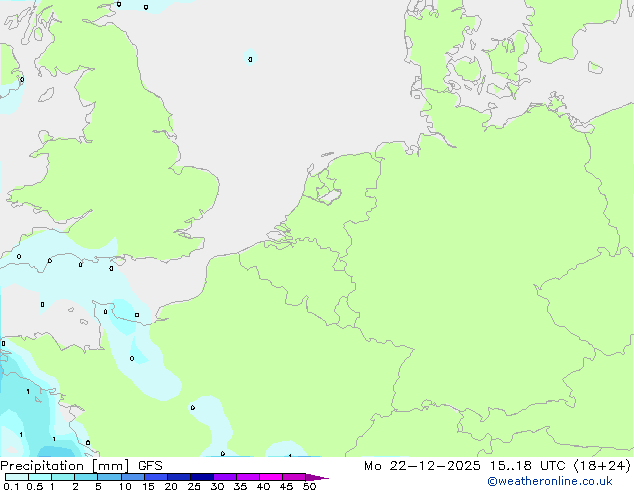Click the '25' legend label
This screenshot has height=490, width=634.
coord(194,486)
